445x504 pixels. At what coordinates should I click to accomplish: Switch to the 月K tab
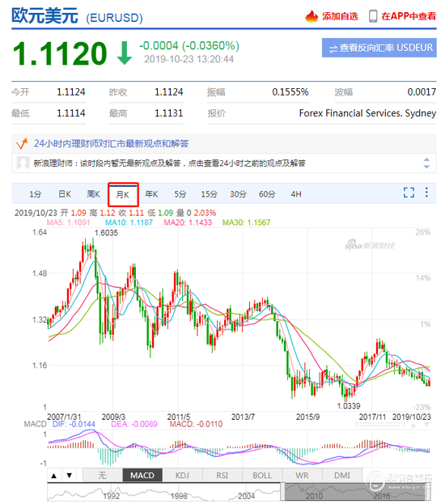point(123,194)
